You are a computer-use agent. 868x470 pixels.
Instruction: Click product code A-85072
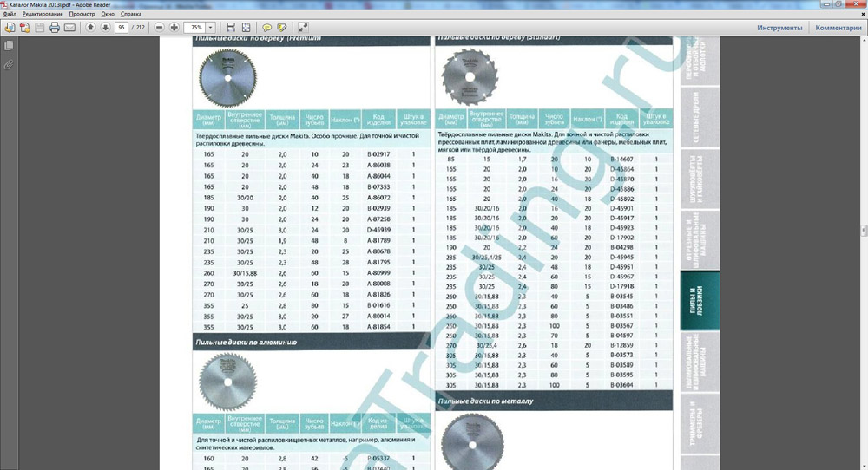[x=378, y=198]
